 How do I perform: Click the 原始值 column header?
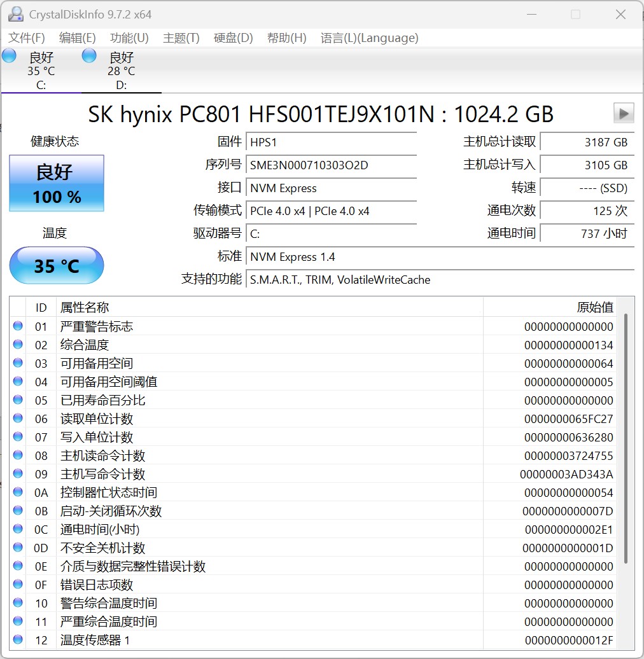594,308
